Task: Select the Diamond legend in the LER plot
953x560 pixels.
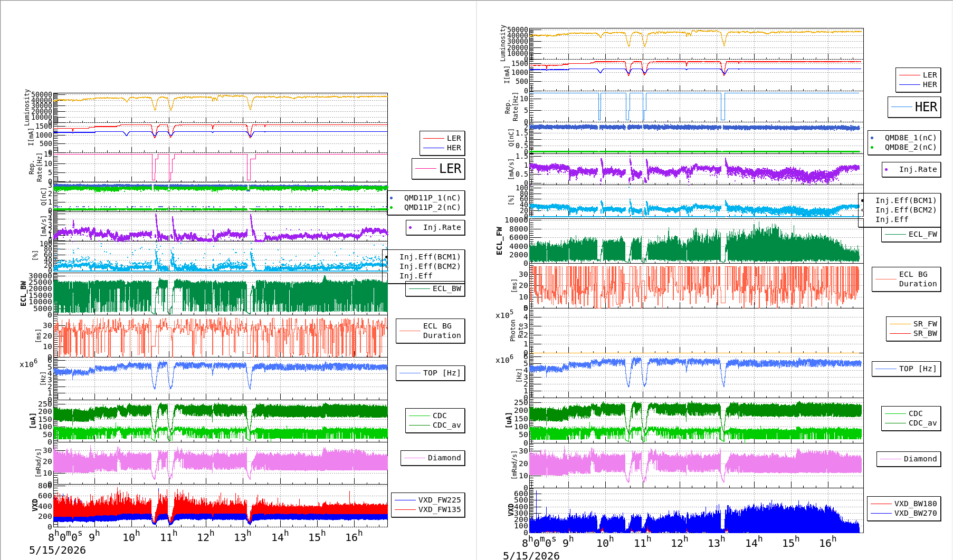Action: (x=433, y=458)
